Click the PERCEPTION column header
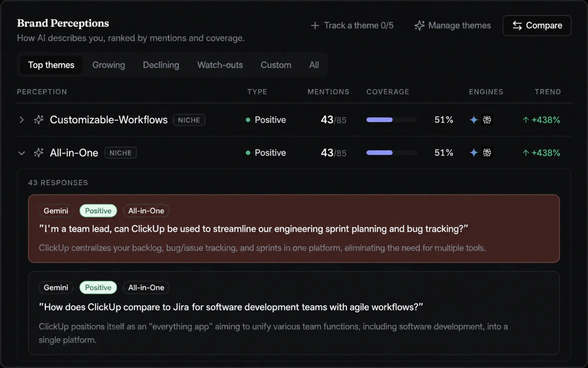This screenshot has height=368, width=588. tap(42, 92)
